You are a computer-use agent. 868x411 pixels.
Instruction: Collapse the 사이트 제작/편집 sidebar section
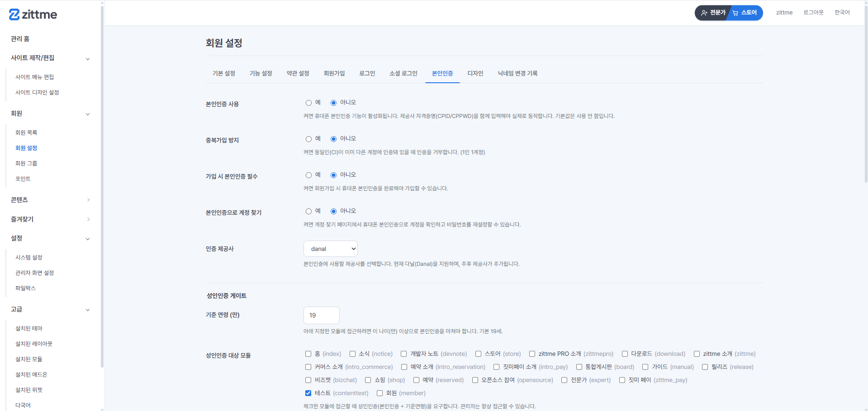[88, 58]
